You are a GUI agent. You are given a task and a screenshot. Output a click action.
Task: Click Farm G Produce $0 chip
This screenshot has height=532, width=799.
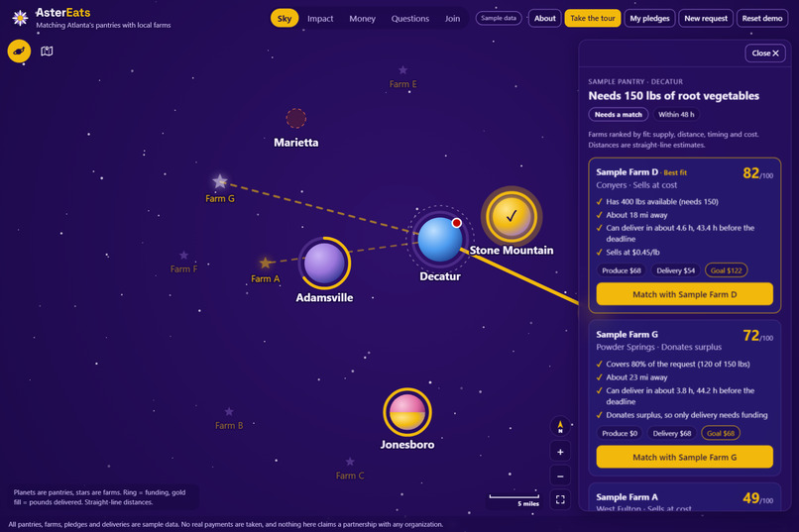(x=620, y=433)
